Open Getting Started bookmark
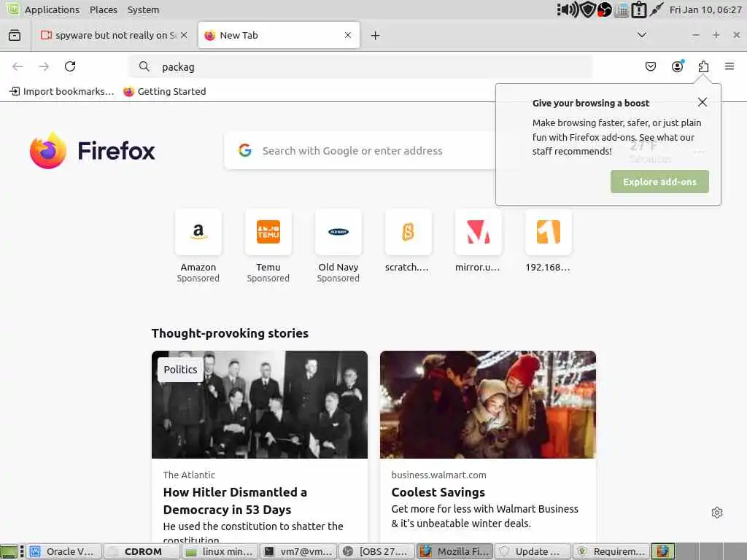The height and width of the screenshot is (560, 747). click(x=165, y=91)
